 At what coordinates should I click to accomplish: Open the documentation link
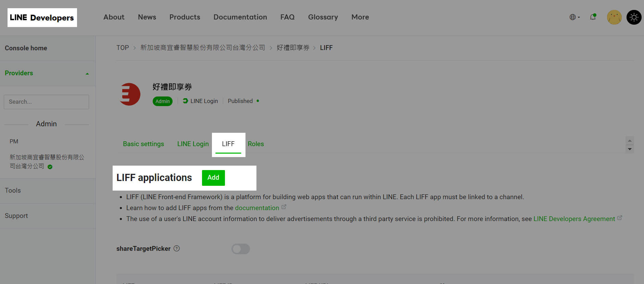[257, 208]
